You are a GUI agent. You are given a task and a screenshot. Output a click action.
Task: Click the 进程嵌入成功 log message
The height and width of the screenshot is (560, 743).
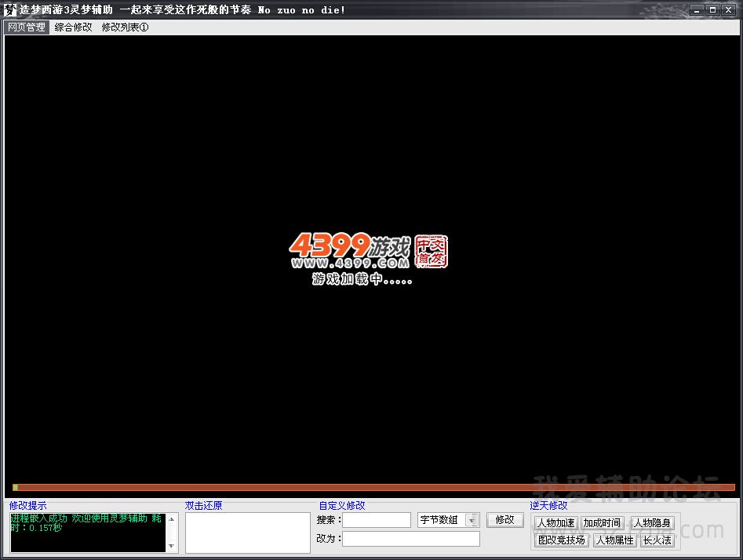tap(86, 523)
